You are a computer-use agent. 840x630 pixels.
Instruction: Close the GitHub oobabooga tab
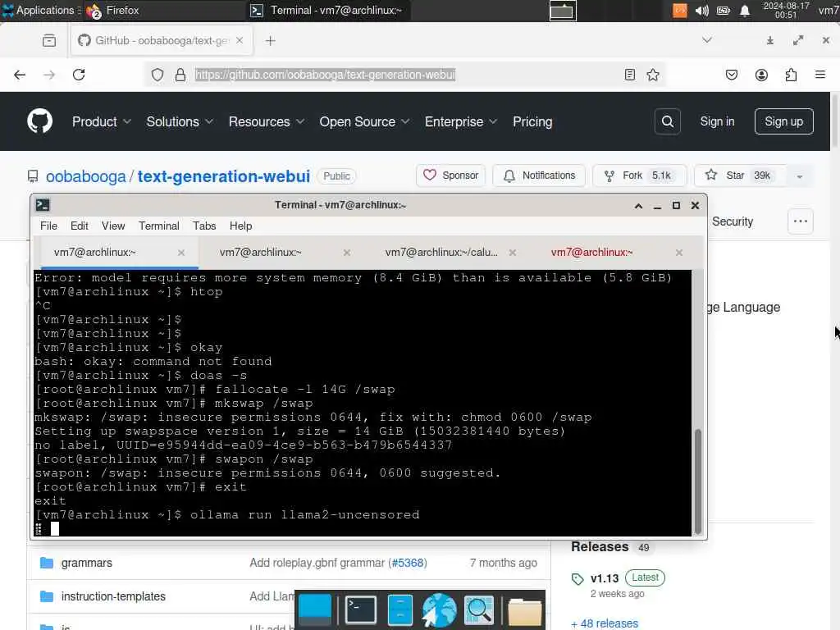(x=240, y=40)
